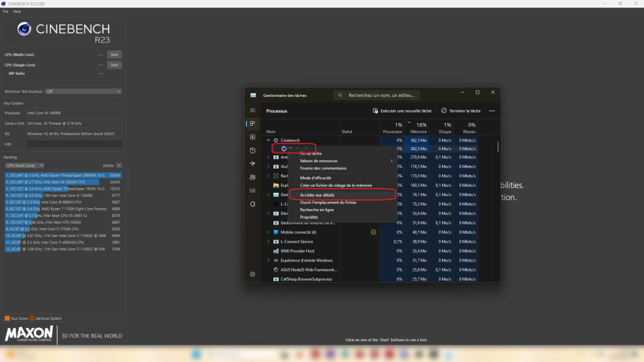Expand the L-Connect Service group
The height and width of the screenshot is (362, 644).
(x=269, y=242)
